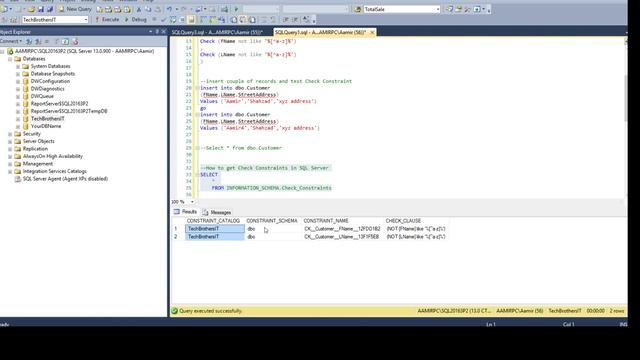Open the Results tab
The image size is (640, 360).
(185, 212)
